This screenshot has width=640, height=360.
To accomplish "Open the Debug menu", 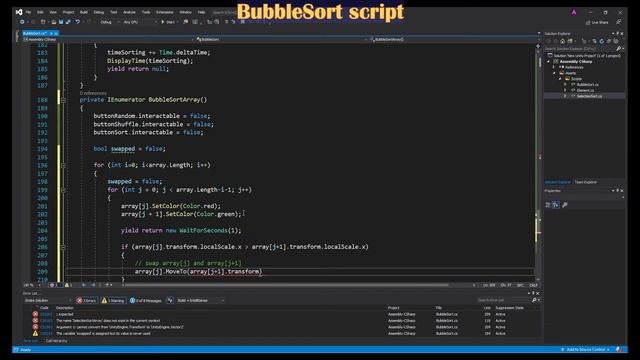I will (99, 12).
